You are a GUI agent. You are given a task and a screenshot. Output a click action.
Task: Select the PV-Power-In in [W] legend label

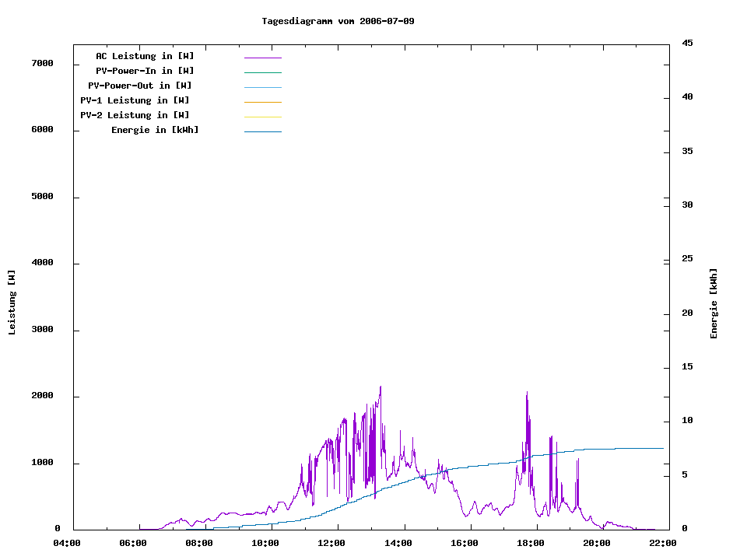point(145,71)
